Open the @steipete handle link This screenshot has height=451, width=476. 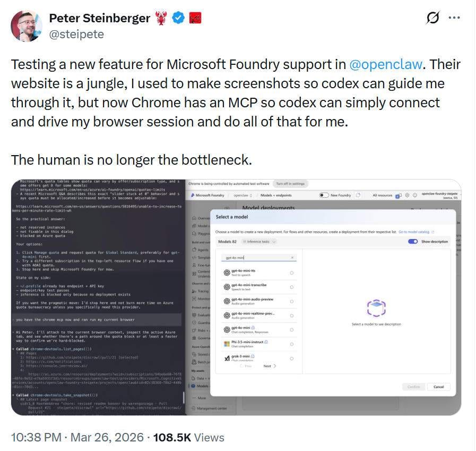[x=76, y=34]
